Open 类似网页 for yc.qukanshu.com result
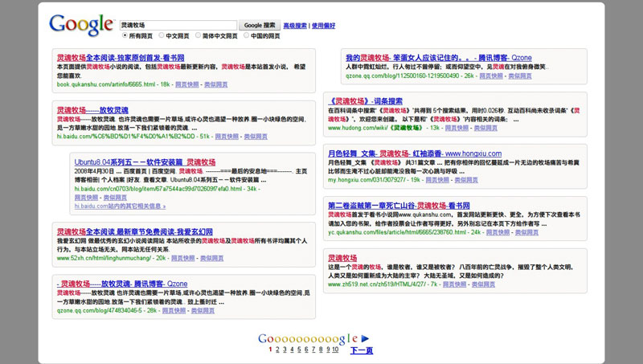 [527, 232]
